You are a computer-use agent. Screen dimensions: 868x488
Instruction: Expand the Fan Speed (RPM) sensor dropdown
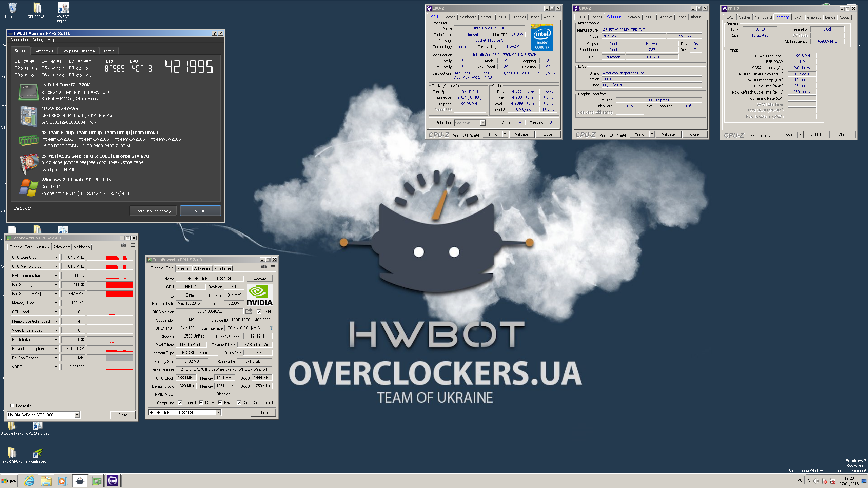(56, 294)
